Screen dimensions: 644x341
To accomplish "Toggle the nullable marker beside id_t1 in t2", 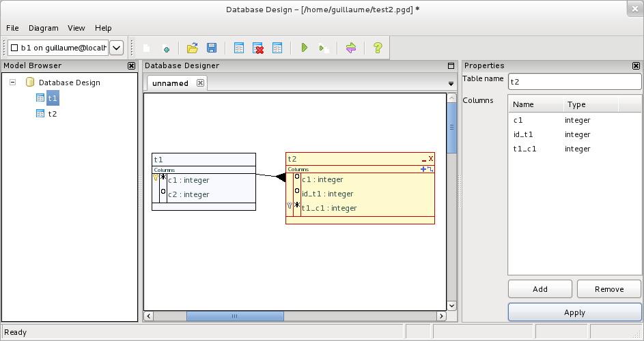I will [x=297, y=194].
